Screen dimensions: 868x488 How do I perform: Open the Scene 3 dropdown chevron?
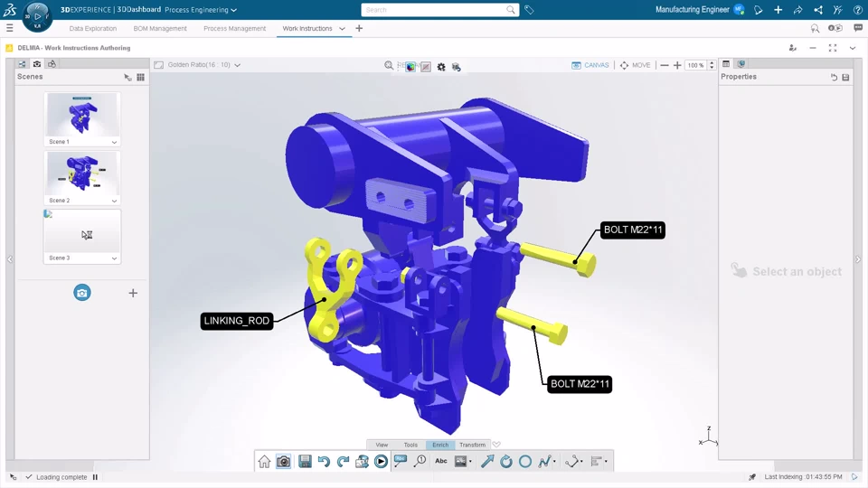pos(114,258)
